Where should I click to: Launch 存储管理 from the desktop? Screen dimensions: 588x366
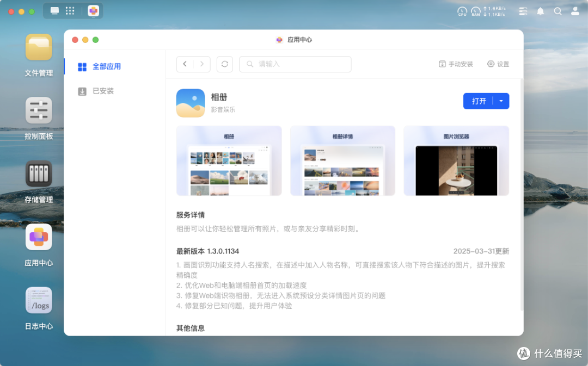coord(39,173)
